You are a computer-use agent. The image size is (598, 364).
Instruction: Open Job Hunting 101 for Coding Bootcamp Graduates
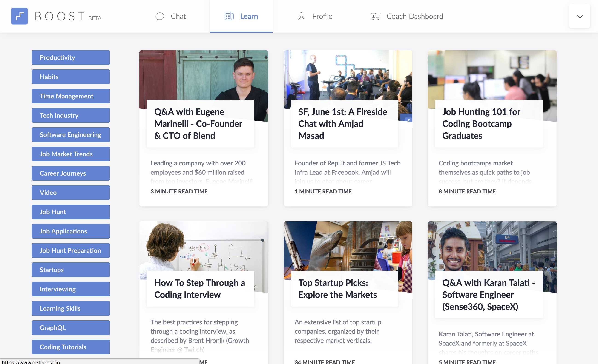tap(481, 124)
